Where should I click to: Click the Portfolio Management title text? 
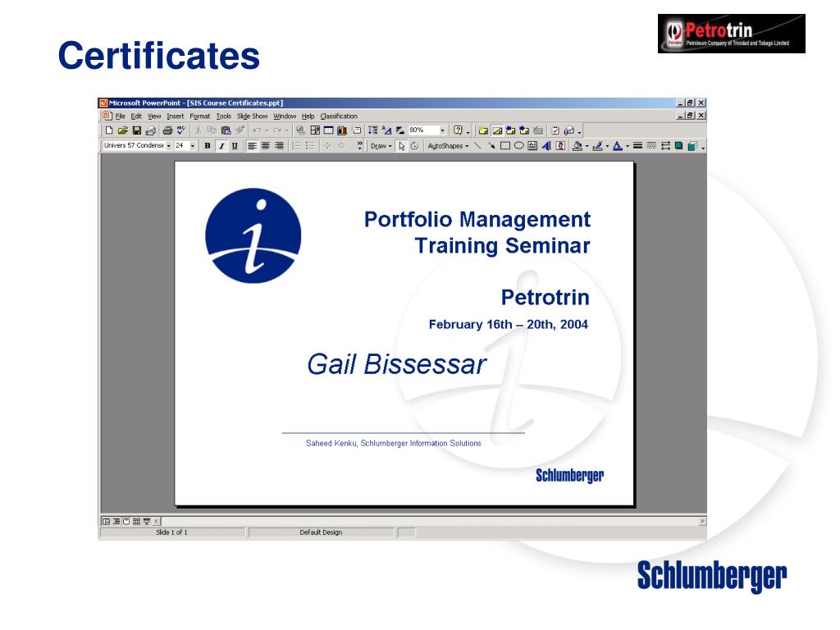(477, 219)
